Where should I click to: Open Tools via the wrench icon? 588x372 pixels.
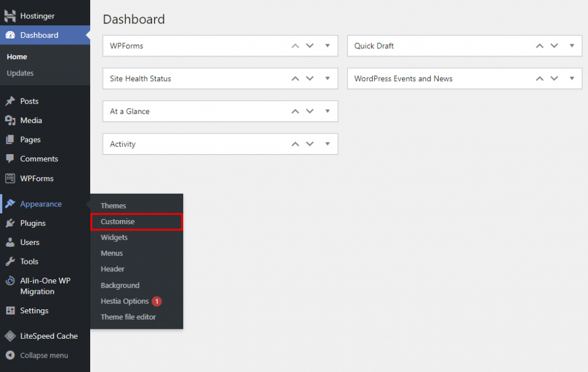(10, 262)
